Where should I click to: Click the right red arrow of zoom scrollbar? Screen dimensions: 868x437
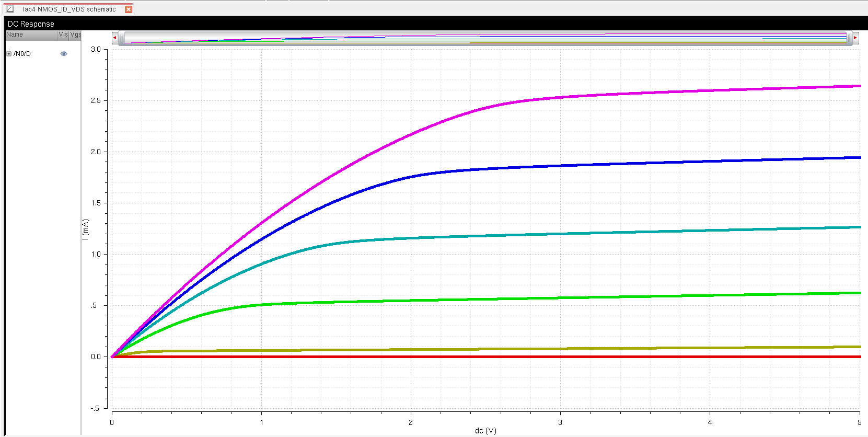[855, 38]
